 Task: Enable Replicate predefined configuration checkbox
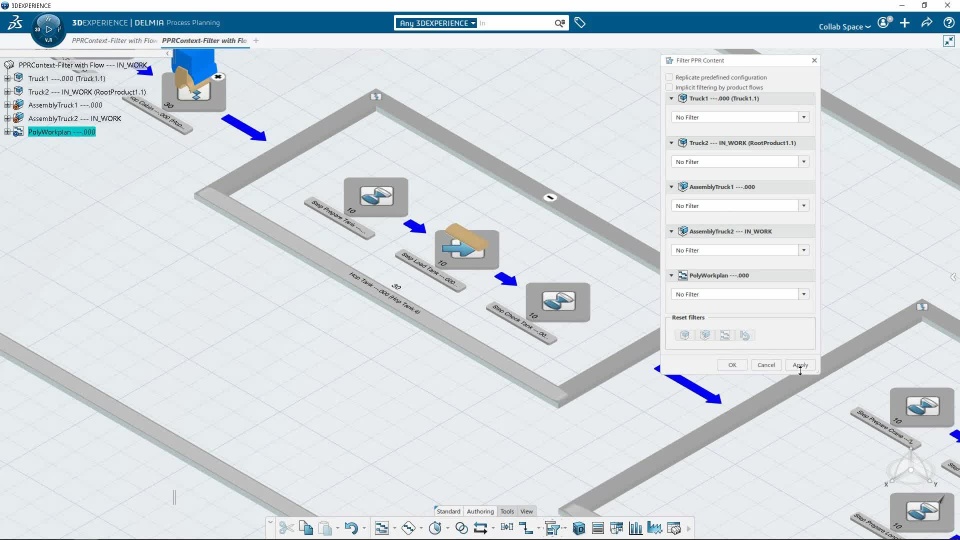tap(669, 77)
